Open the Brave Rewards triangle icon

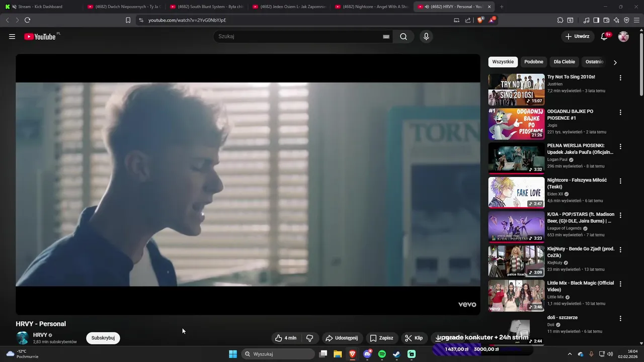pyautogui.click(x=492, y=20)
